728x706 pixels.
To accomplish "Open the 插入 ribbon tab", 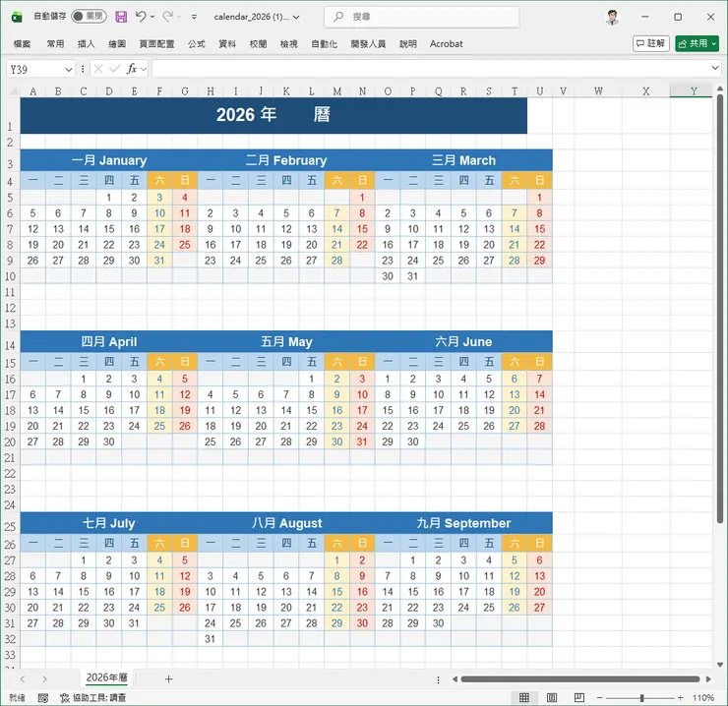I will coord(86,43).
